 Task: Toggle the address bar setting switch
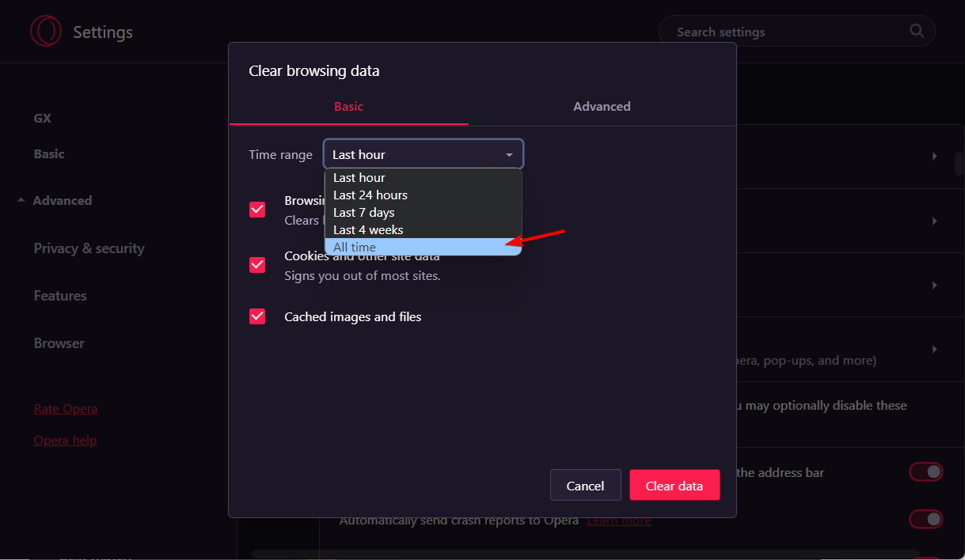click(x=925, y=472)
